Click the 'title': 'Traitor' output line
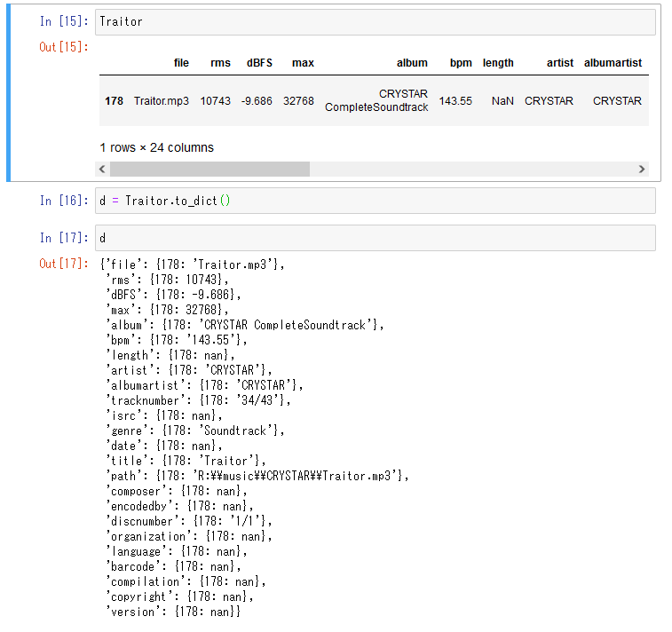Image resolution: width=672 pixels, height=632 pixels. [186, 461]
